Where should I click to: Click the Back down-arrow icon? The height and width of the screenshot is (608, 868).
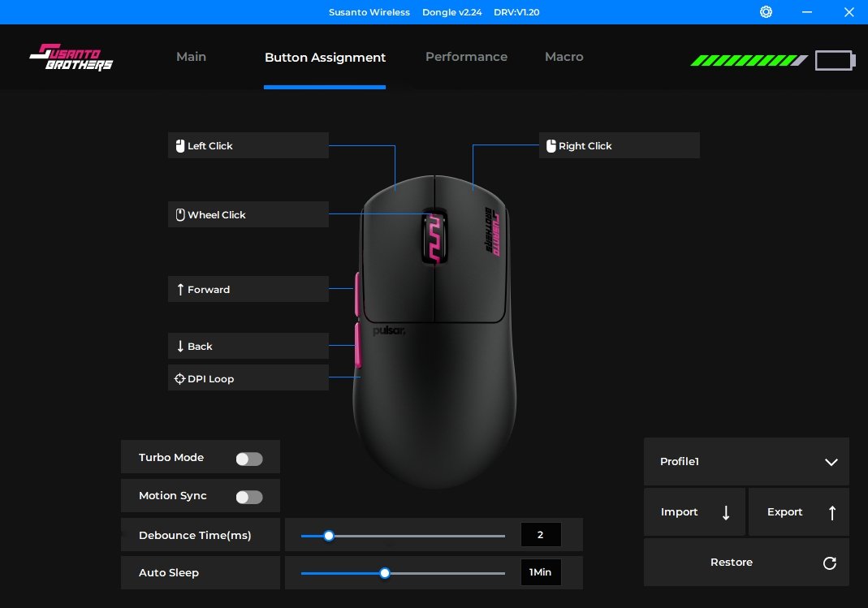point(180,347)
